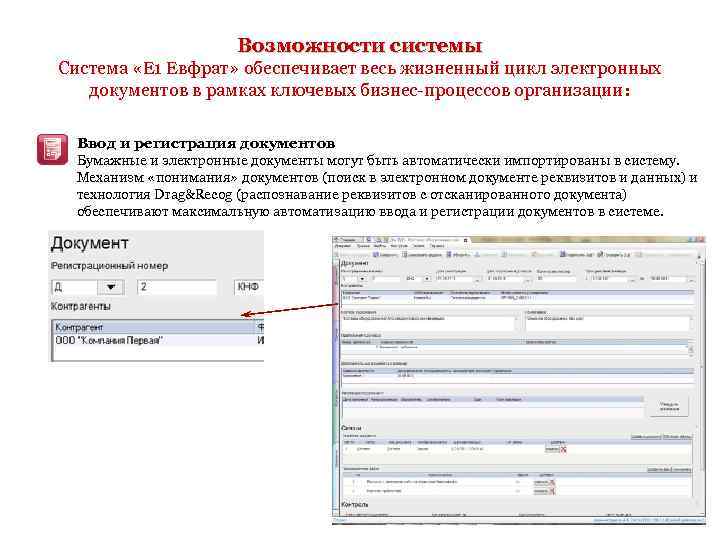Click the red document registration icon
This screenshot has width=720, height=540.
[x=52, y=149]
